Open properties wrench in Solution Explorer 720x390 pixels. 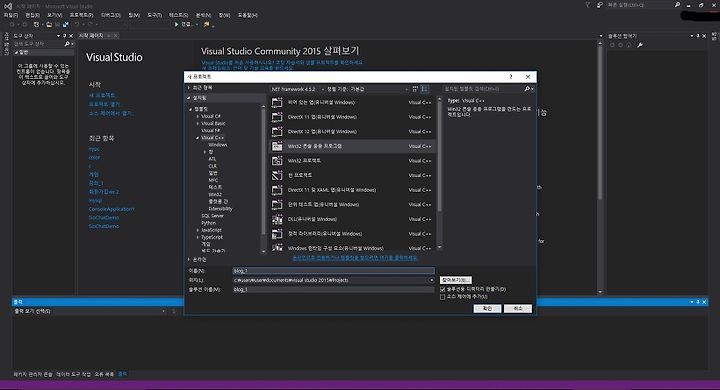[640, 45]
